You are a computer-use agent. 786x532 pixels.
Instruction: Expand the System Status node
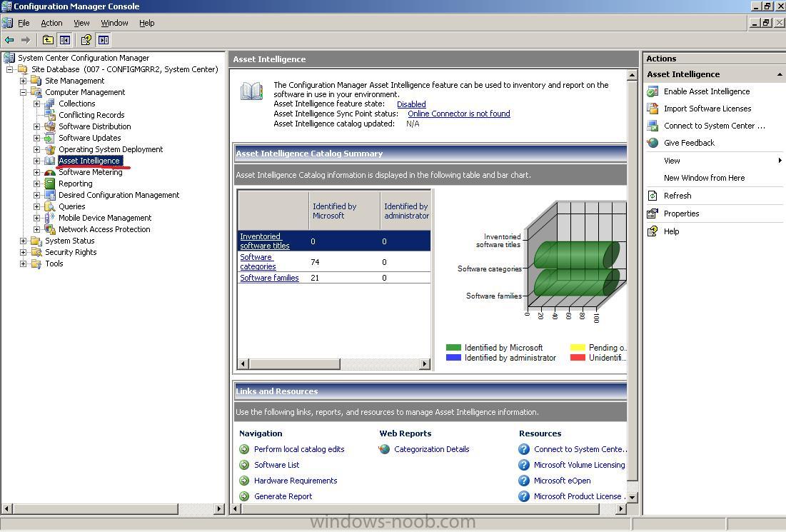(23, 241)
